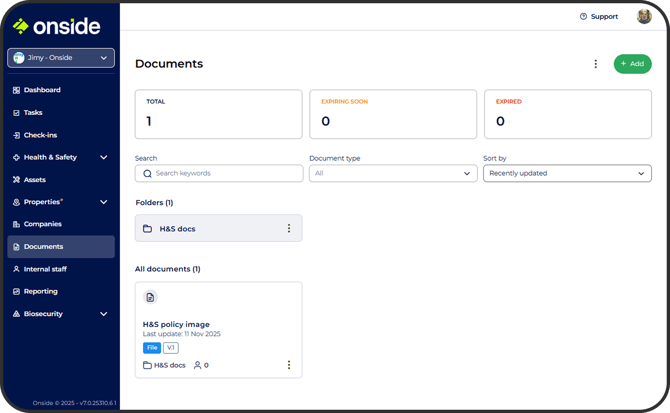The height and width of the screenshot is (413, 670).
Task: Open the Sort by Recently updated dropdown
Action: pyautogui.click(x=567, y=173)
